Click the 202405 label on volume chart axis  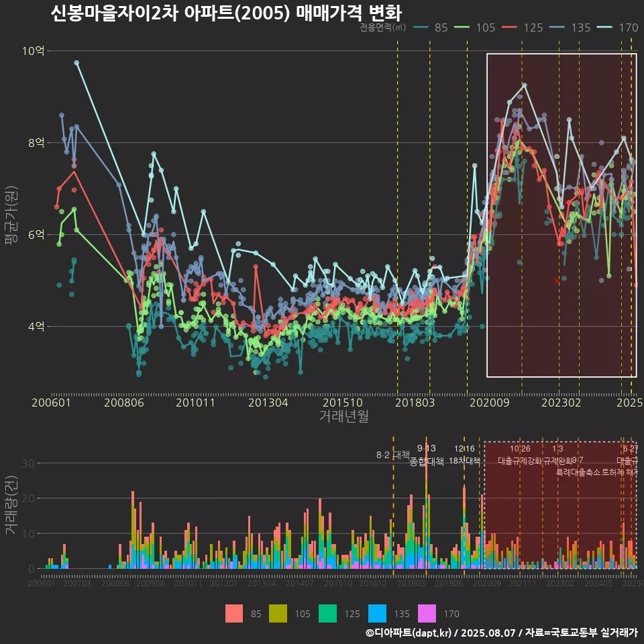click(598, 583)
